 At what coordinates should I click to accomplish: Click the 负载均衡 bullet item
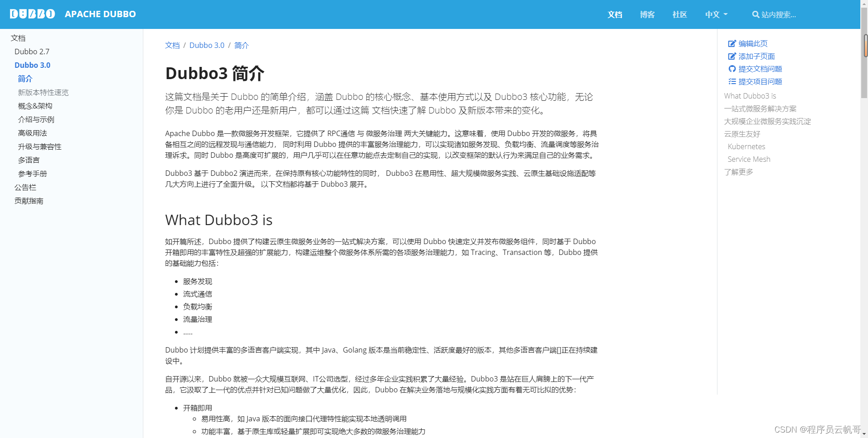click(x=198, y=307)
